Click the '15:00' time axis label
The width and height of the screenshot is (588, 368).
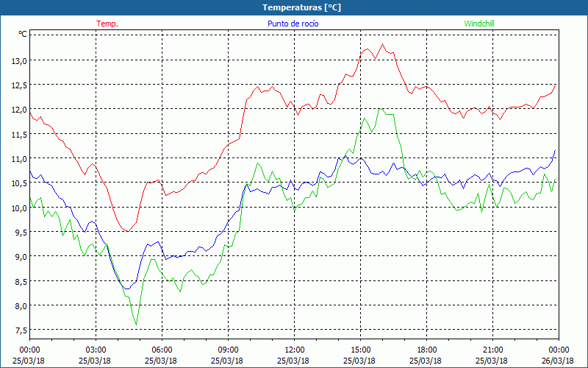click(360, 350)
